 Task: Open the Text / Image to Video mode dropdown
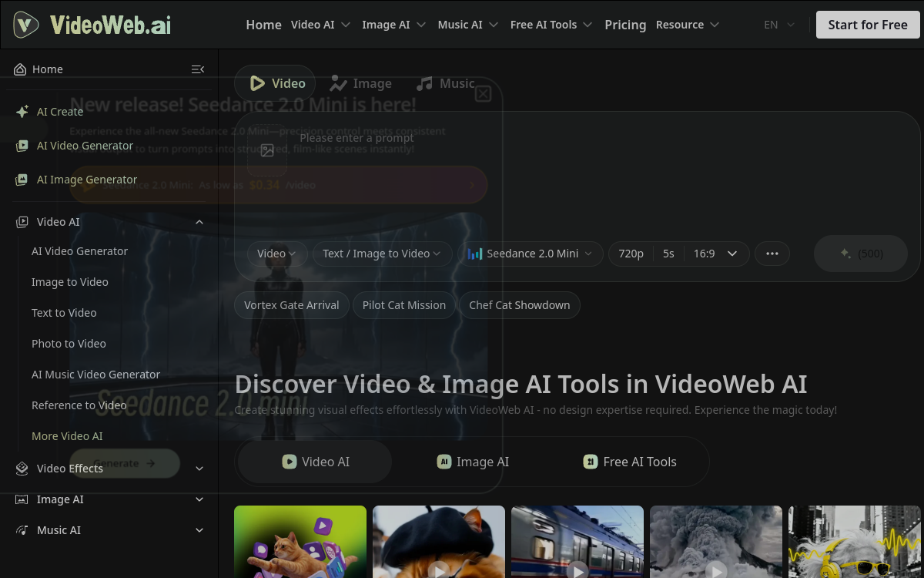tap(382, 254)
